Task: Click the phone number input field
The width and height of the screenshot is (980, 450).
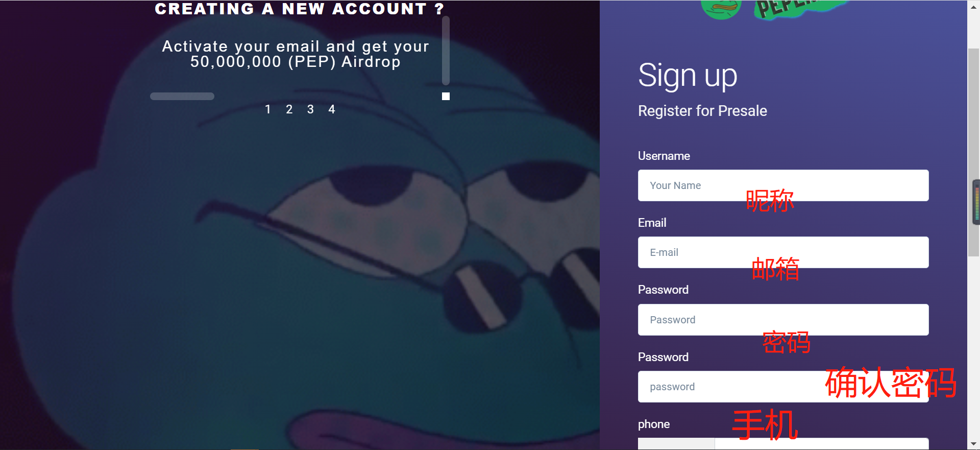Action: tap(822, 444)
